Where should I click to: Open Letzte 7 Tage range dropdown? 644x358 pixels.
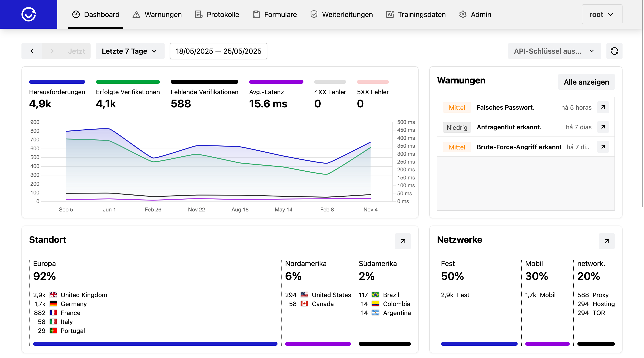click(130, 51)
